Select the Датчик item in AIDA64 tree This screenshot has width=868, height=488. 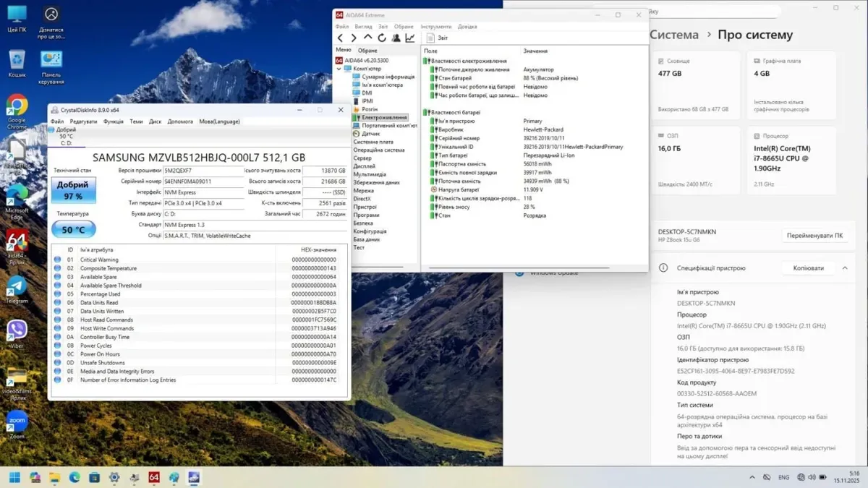click(370, 134)
